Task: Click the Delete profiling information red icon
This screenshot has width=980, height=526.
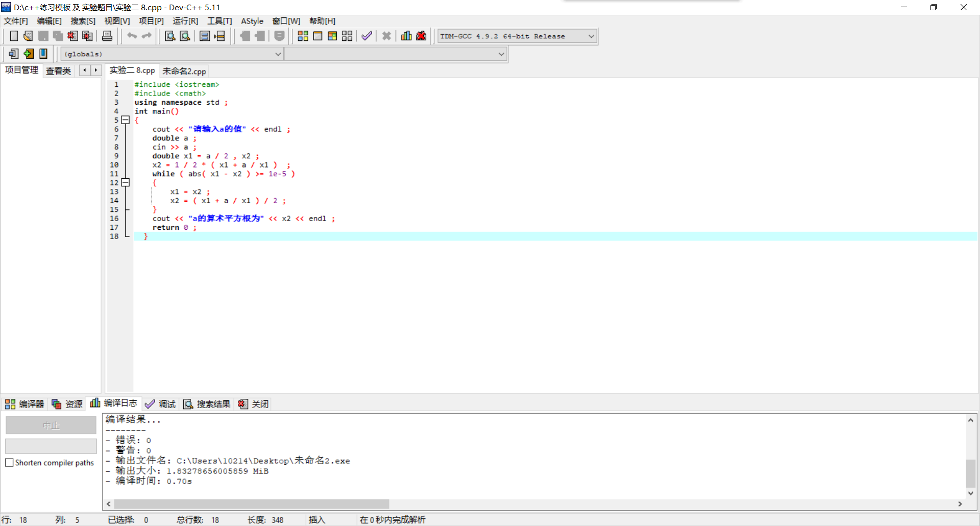Action: coord(421,36)
